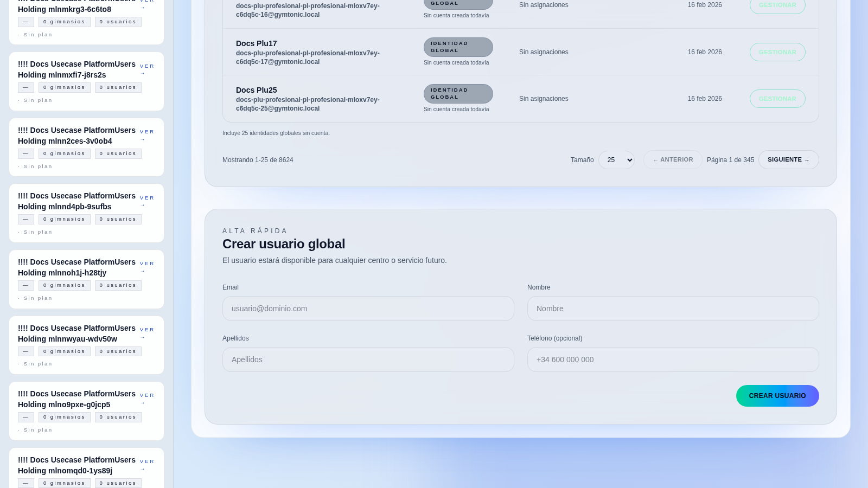Click the Email input field
The image size is (868, 488).
pos(368,309)
